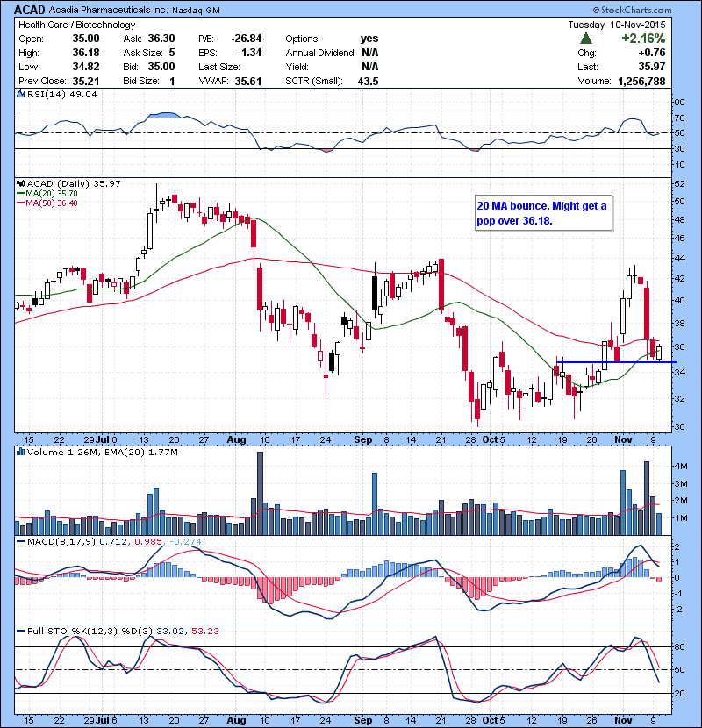Click the red MA(50) legend line marker

(x=21, y=203)
